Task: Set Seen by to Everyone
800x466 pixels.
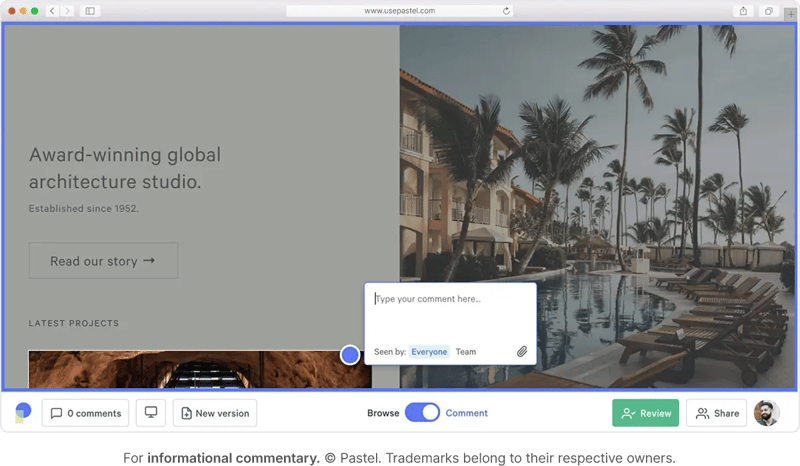Action: tap(429, 352)
